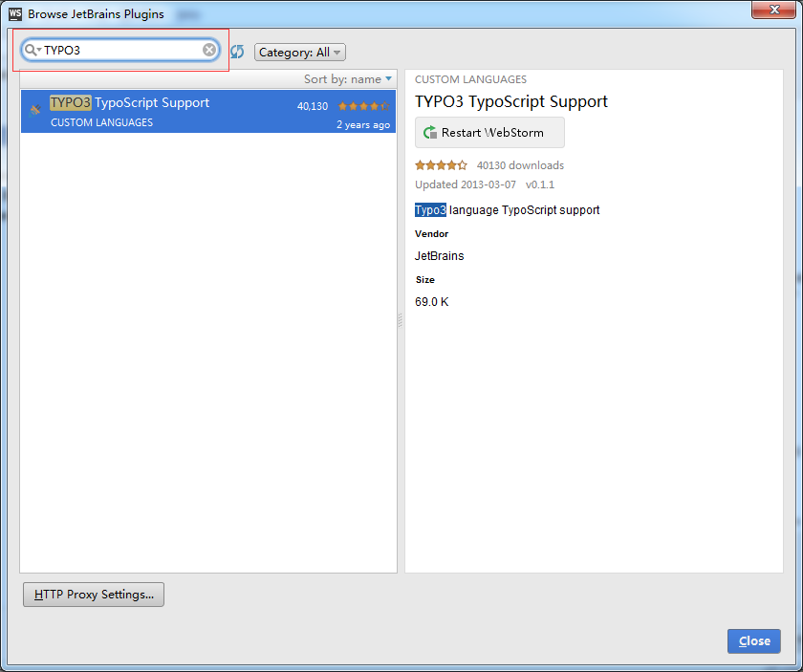Click the "2 years ago" text in the plugin row
This screenshot has width=803, height=672.
(x=363, y=124)
